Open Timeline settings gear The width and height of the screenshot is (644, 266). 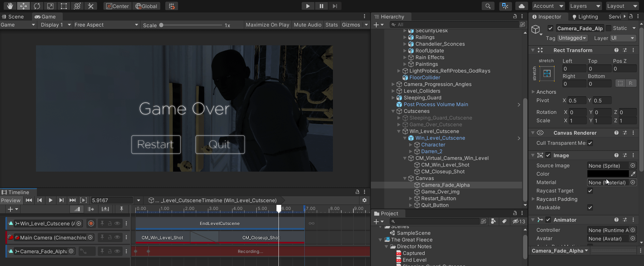pyautogui.click(x=364, y=200)
